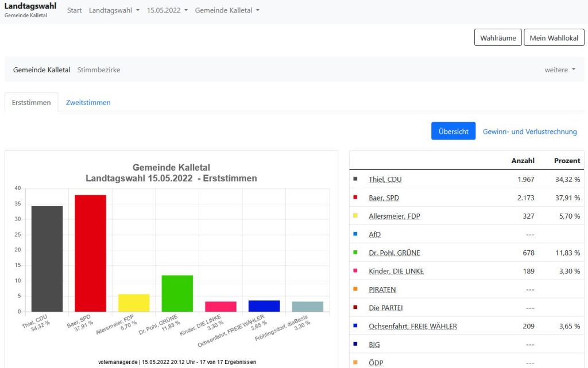588x368 pixels.
Task: Switch to the Erststimmen tab
Action: pyautogui.click(x=31, y=102)
